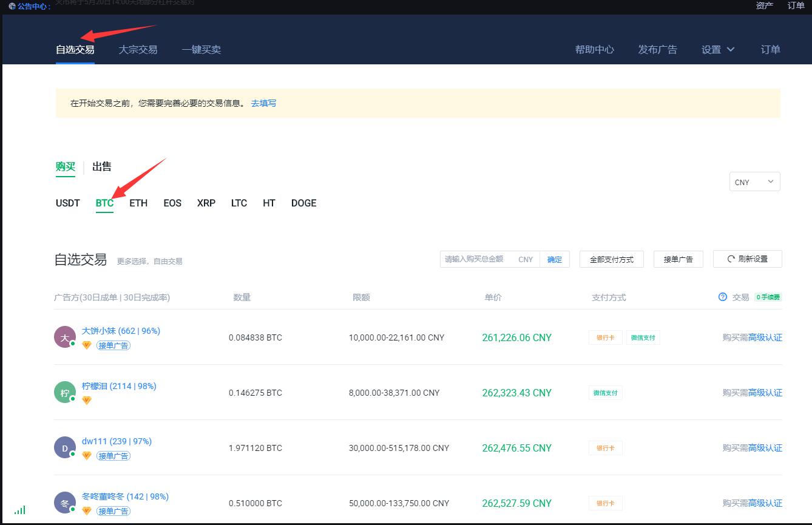Click the 柠檬泪 merchant avatar icon

pyautogui.click(x=64, y=392)
